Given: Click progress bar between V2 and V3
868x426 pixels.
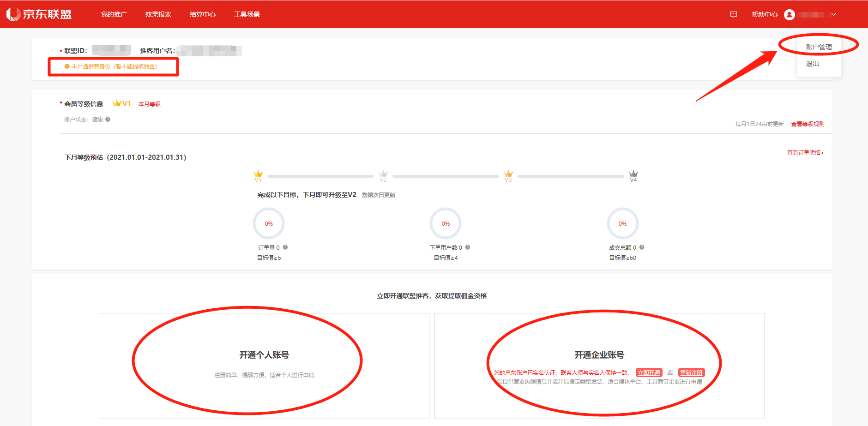Looking at the screenshot, I should click(x=446, y=176).
